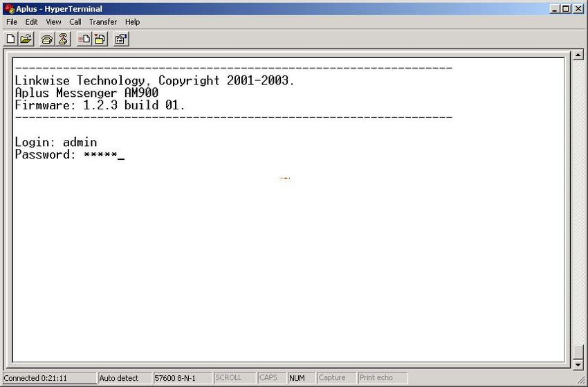588x387 pixels.
Task: Open the Call menu
Action: [75, 22]
